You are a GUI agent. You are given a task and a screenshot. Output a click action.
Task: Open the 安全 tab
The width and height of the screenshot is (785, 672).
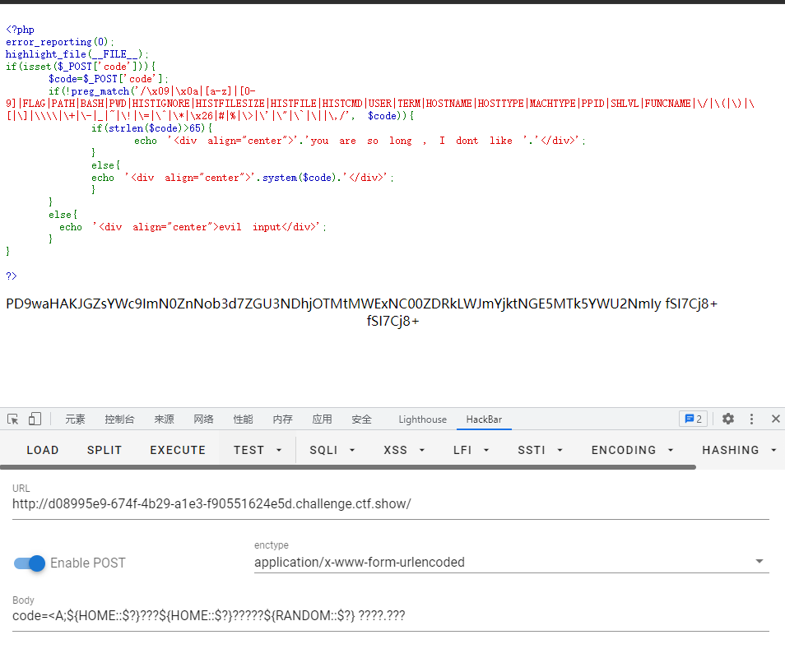pyautogui.click(x=361, y=419)
